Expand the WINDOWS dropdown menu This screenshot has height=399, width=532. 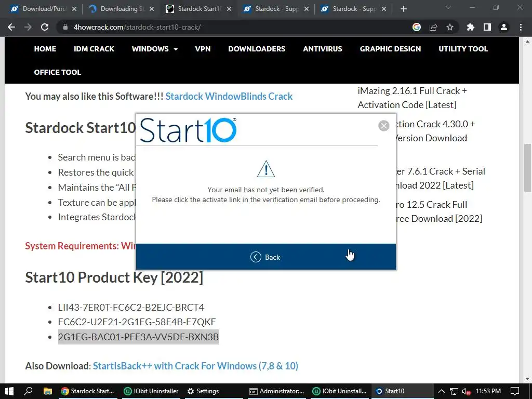[155, 49]
